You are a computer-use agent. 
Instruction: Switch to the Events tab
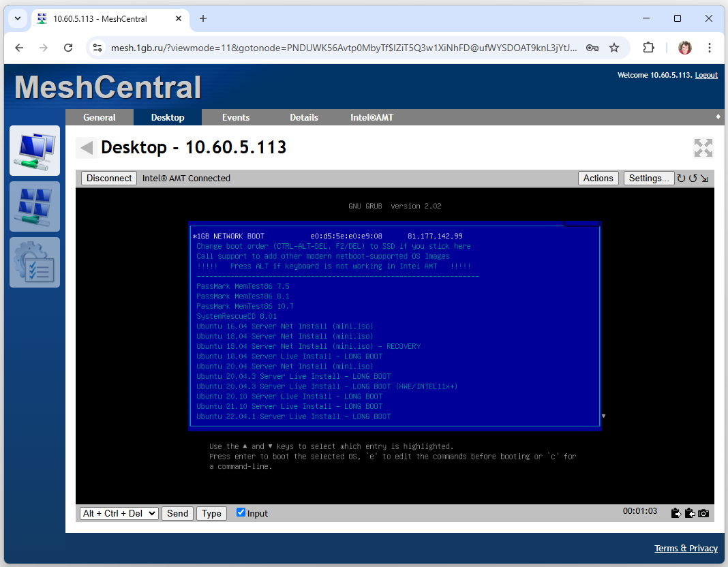click(236, 117)
